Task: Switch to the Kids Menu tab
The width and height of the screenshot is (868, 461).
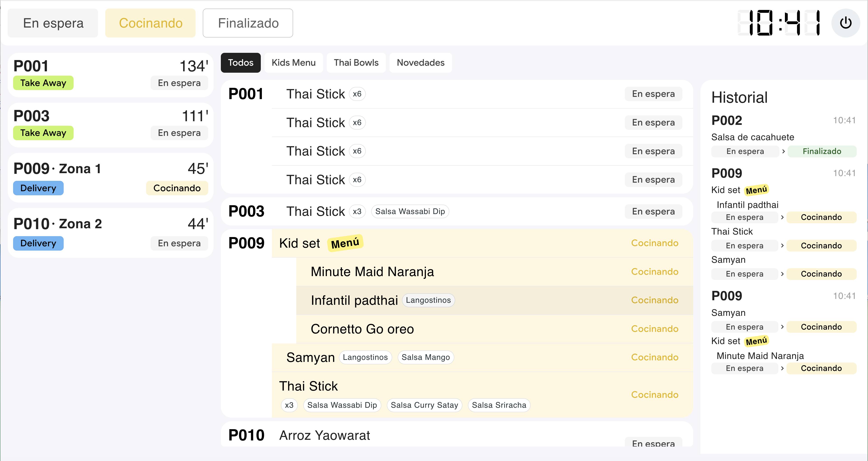Action: tap(294, 63)
